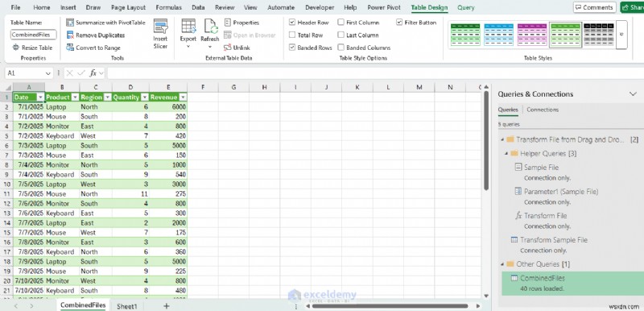Select row 10 header
This screenshot has height=311, width=644.
[x=6, y=184]
